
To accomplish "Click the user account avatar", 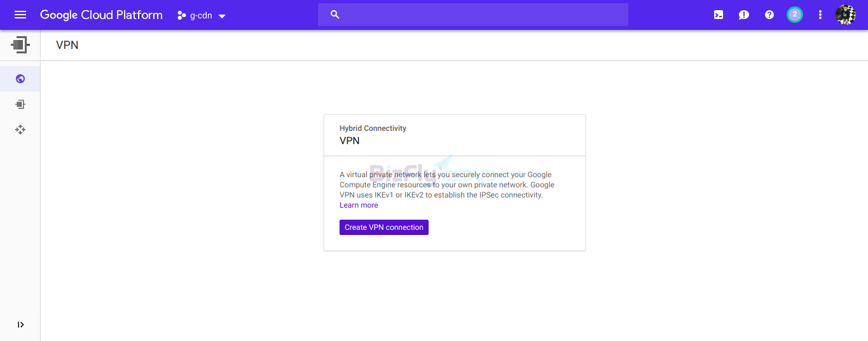I will coord(846,15).
